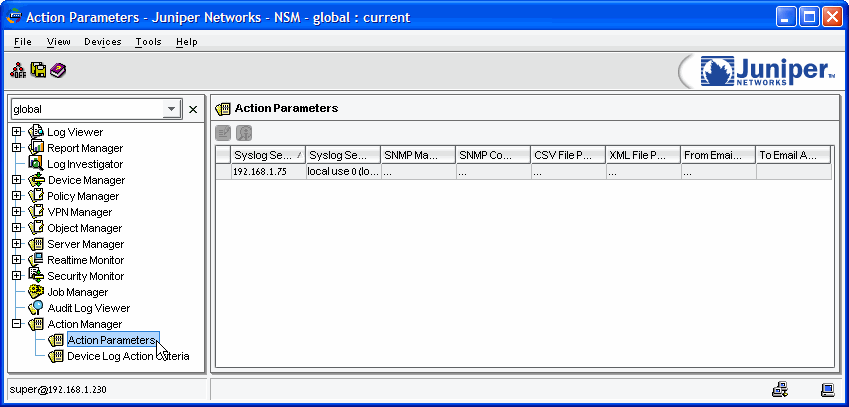The image size is (849, 407).
Task: Collapse the Action Manager node
Action: coord(17,324)
